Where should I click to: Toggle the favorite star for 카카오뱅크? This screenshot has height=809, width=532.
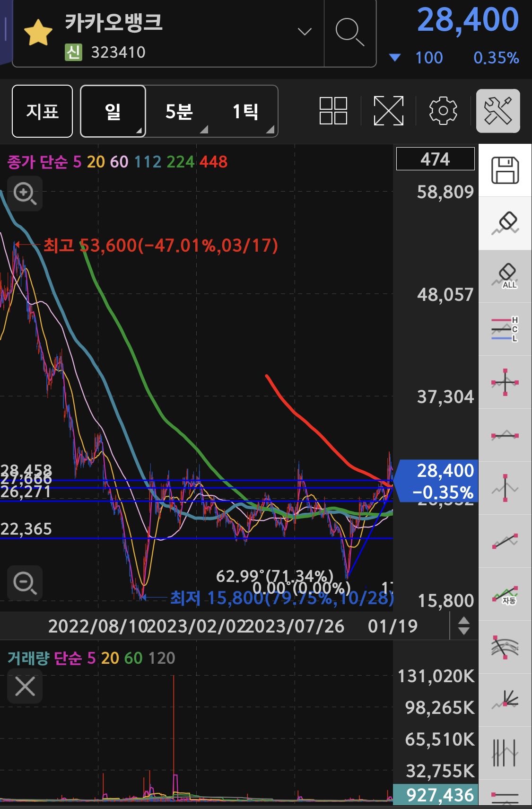pos(38,33)
